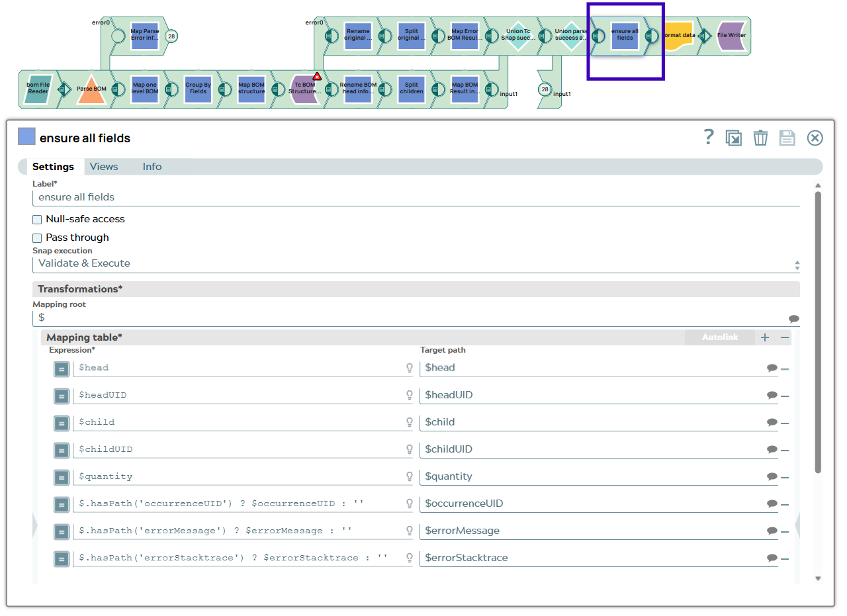Screen dimensions: 847x616
Task: Click the save floppy disk icon
Action: [787, 138]
